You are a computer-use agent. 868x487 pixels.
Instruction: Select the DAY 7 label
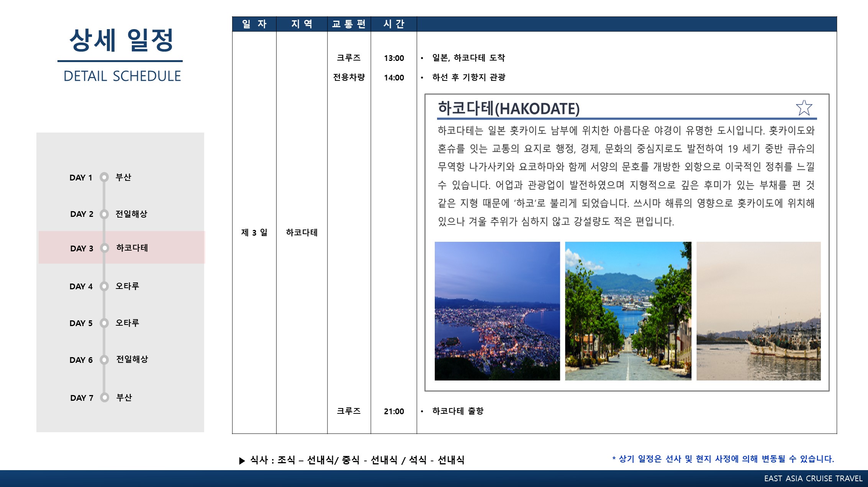pos(82,398)
